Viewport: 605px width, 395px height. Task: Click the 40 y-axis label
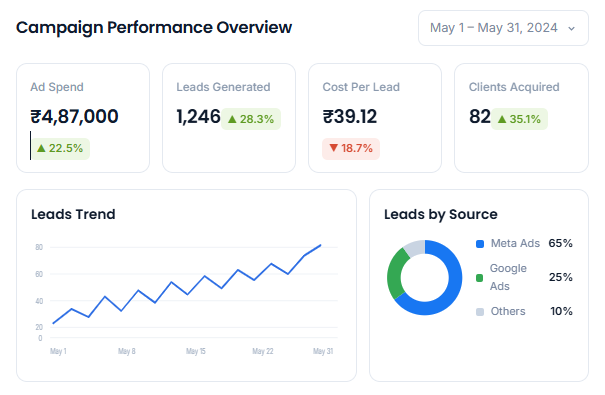pyautogui.click(x=39, y=301)
